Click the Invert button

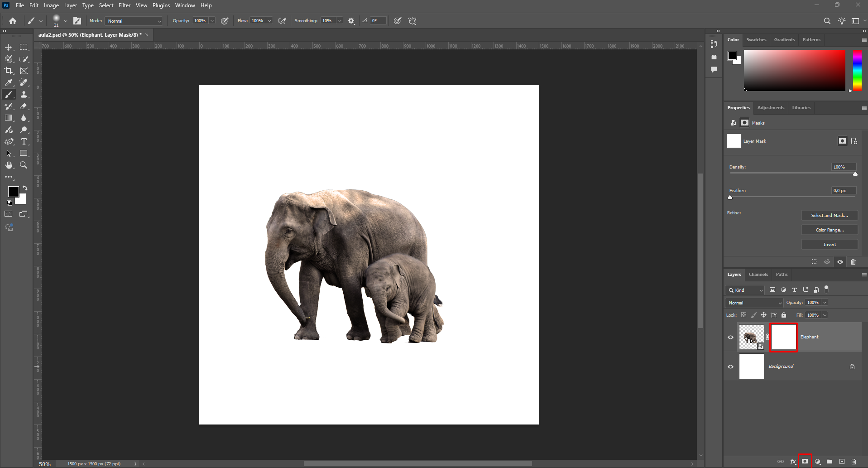point(830,245)
